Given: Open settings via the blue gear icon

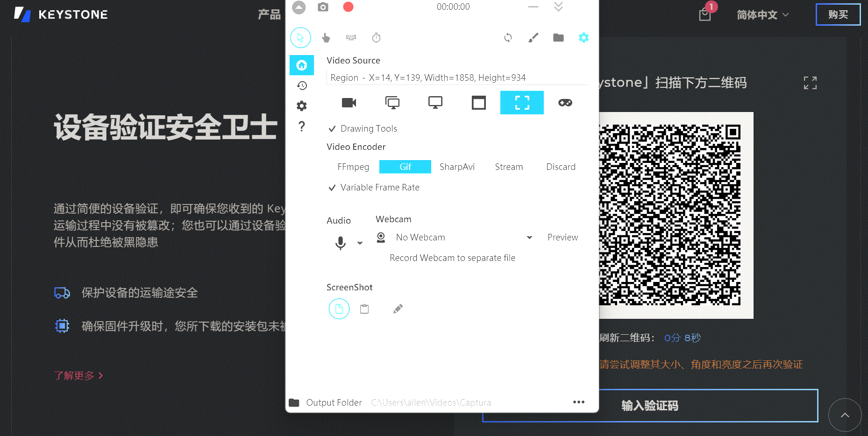Looking at the screenshot, I should pyautogui.click(x=583, y=38).
